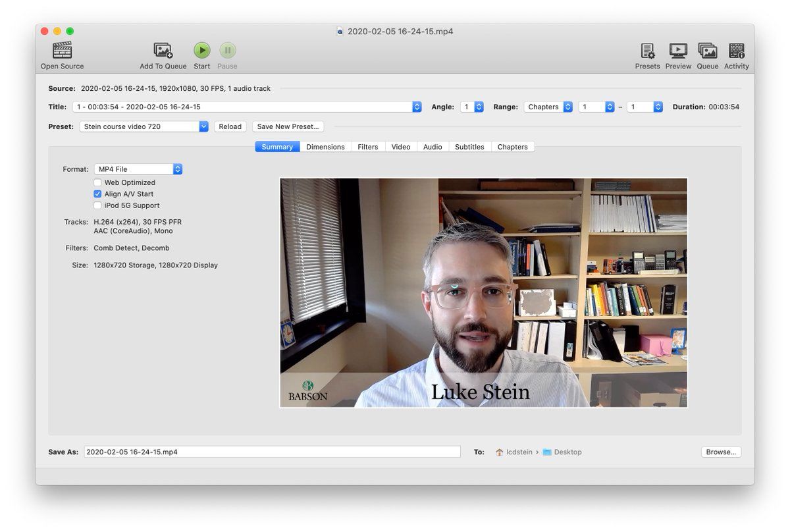Open the Activity log icon
The width and height of the screenshot is (790, 532).
[x=736, y=51]
